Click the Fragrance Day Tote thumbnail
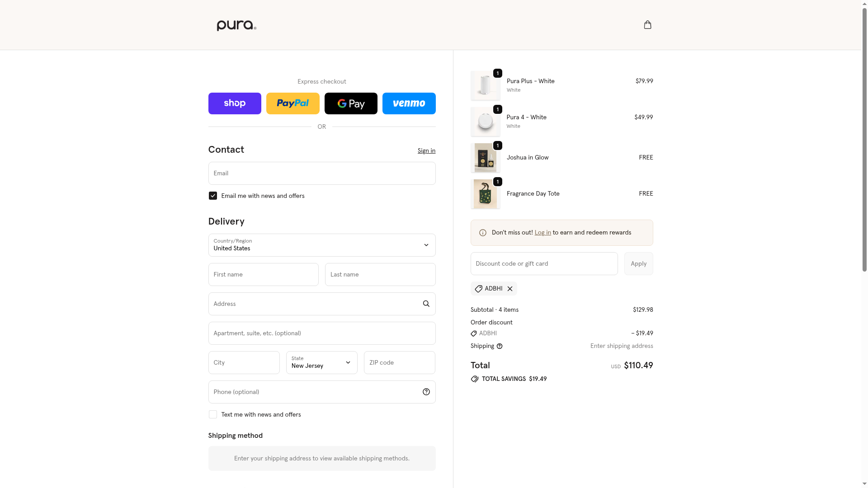 [x=485, y=194]
